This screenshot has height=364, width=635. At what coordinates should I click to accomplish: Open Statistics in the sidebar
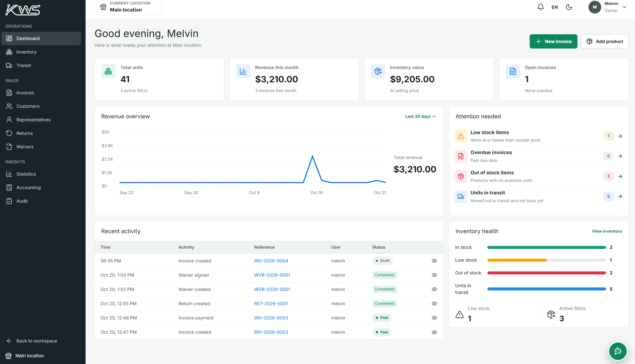pyautogui.click(x=41, y=174)
